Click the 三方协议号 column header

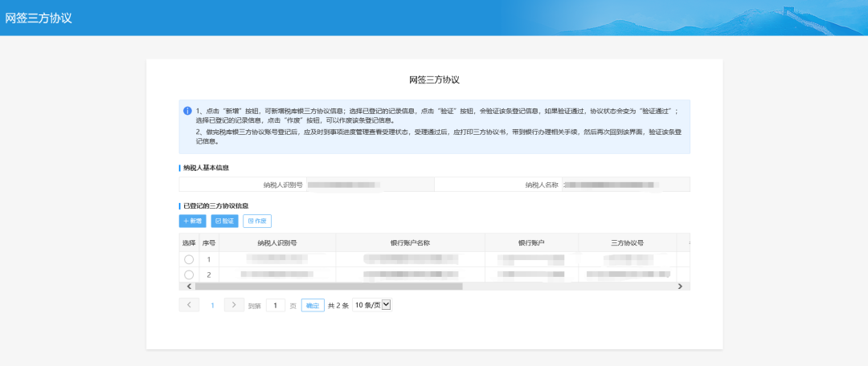(627, 242)
